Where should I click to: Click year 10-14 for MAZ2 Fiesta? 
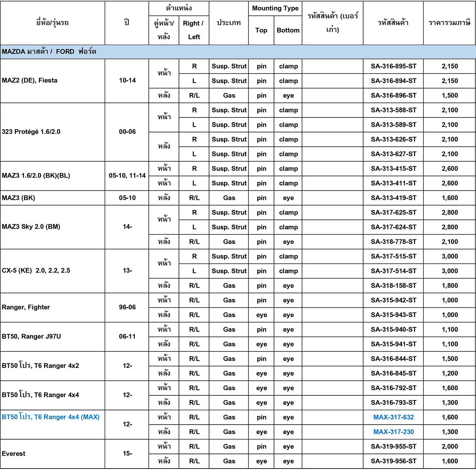pyautogui.click(x=127, y=81)
